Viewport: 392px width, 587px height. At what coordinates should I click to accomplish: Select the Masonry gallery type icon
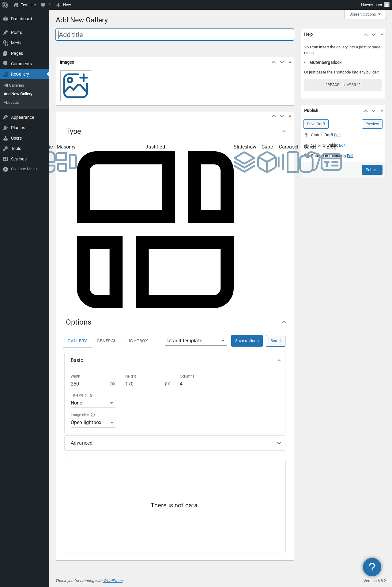(x=67, y=162)
